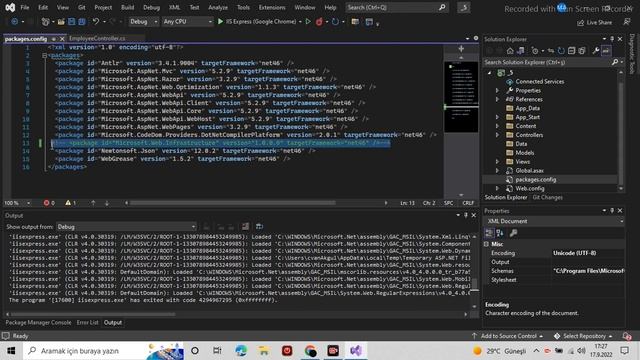The width and height of the screenshot is (640, 360).
Task: Click the wrench Properties icon in Solution Explorer
Action: tap(596, 51)
